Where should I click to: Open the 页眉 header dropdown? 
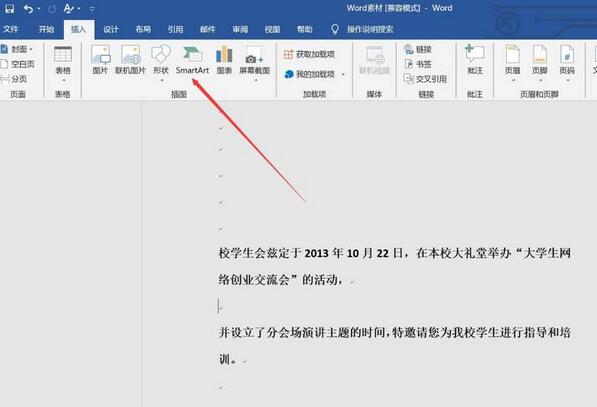512,64
